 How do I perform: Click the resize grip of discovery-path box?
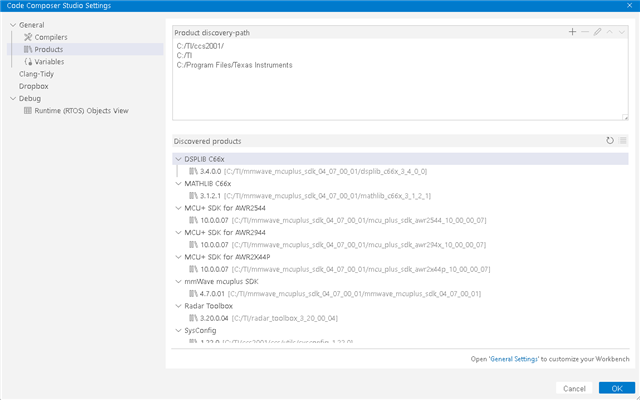[x=625, y=118]
